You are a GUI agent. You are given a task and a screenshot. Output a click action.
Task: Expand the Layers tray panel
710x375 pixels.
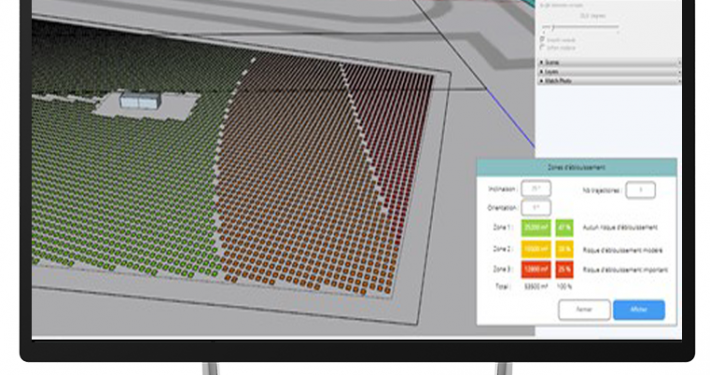point(608,72)
